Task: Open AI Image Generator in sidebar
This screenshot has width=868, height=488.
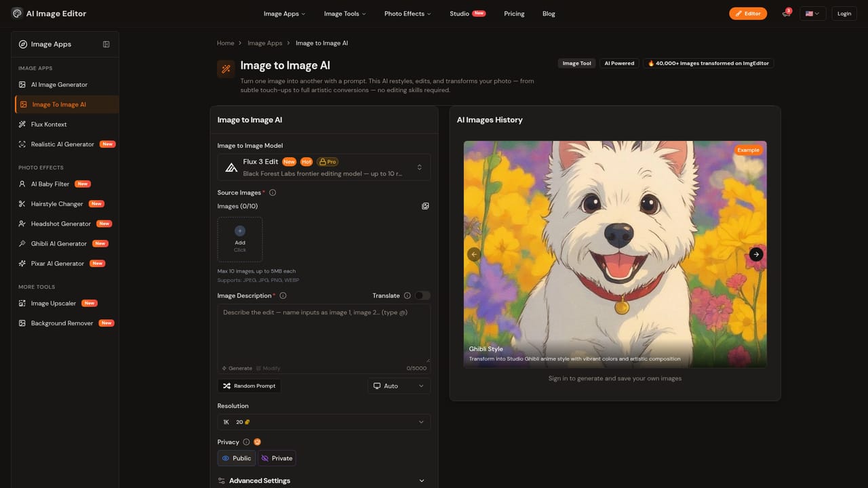Action: [x=66, y=85]
